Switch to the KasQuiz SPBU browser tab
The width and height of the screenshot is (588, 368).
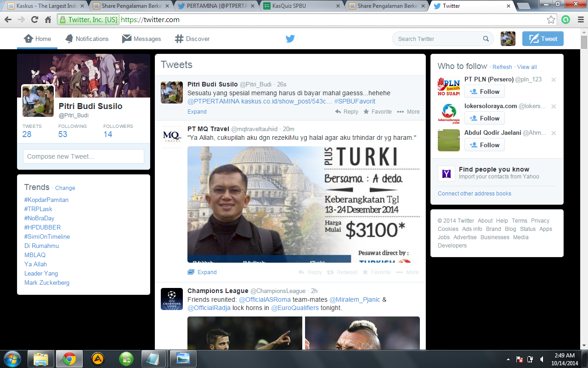tap(300, 6)
